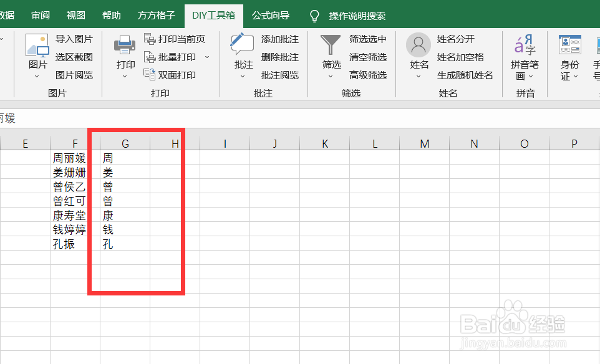Click the 双面打印 icon

[x=149, y=75]
